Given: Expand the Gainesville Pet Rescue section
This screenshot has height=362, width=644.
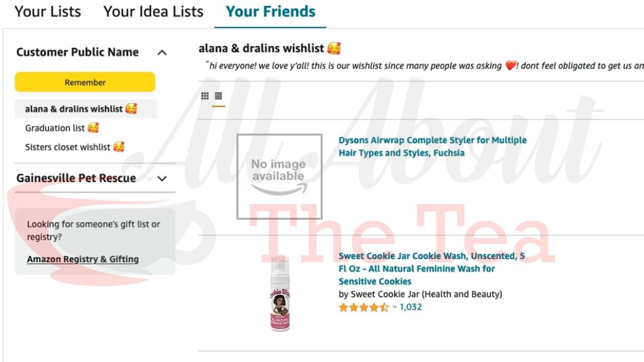Looking at the screenshot, I should pos(162,178).
